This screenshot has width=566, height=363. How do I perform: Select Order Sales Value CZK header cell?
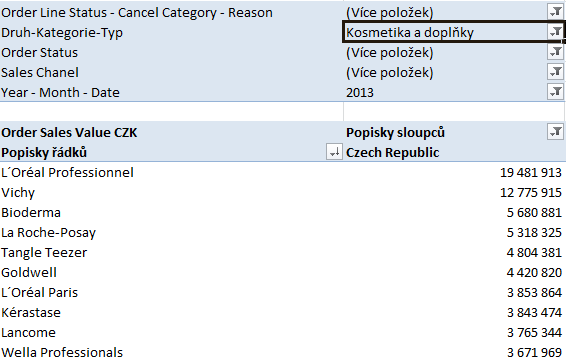click(172, 132)
